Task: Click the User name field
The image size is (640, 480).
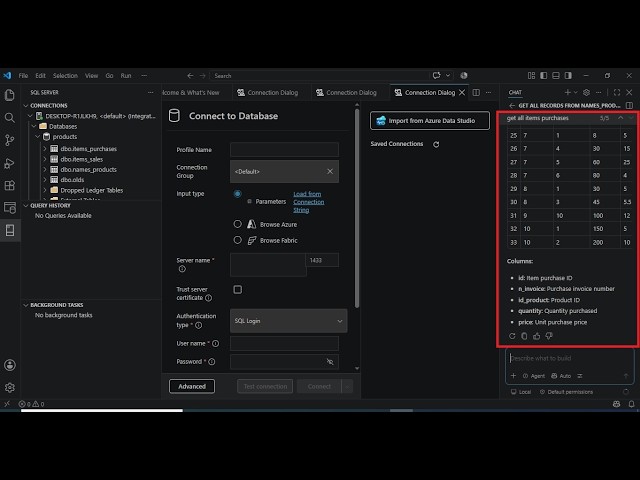Action: (x=284, y=343)
